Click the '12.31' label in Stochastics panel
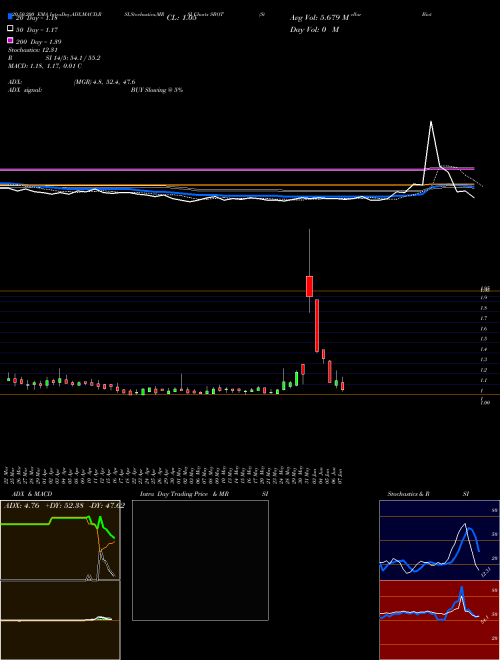Viewport: 500px width, 660px height. 486,573
